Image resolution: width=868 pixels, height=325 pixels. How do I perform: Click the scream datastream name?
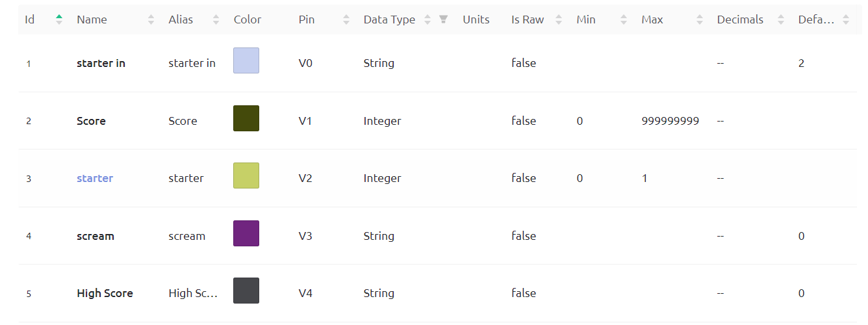[96, 236]
